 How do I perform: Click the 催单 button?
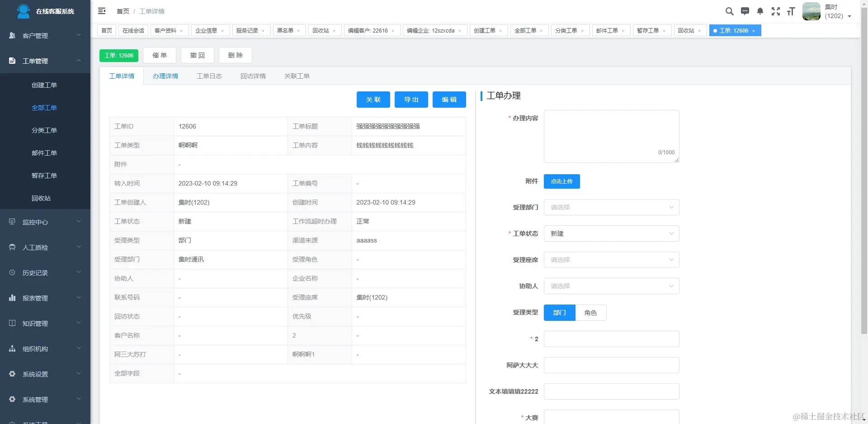click(160, 55)
